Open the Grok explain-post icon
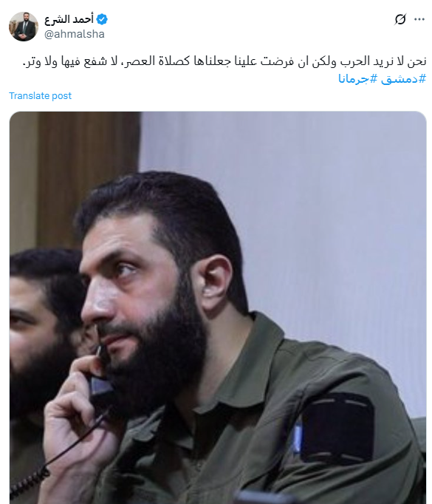The width and height of the screenshot is (432, 504). pos(400,19)
